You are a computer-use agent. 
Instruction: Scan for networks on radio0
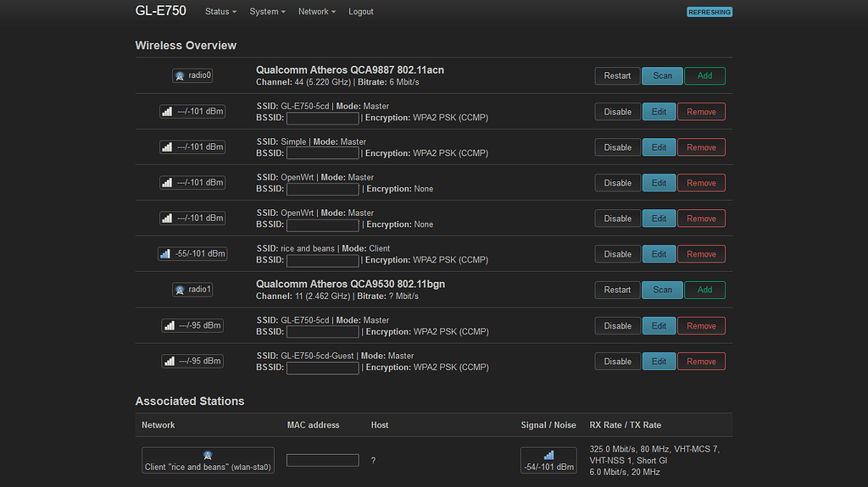[x=662, y=75]
